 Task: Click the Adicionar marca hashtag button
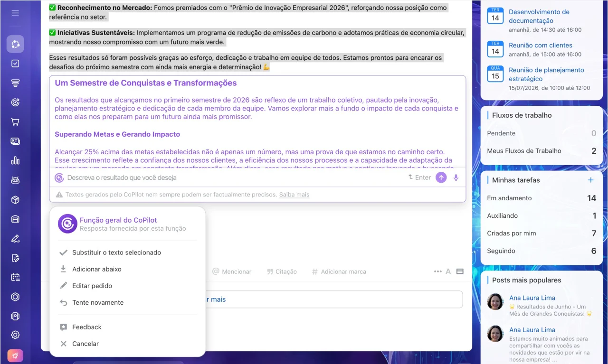pyautogui.click(x=339, y=271)
